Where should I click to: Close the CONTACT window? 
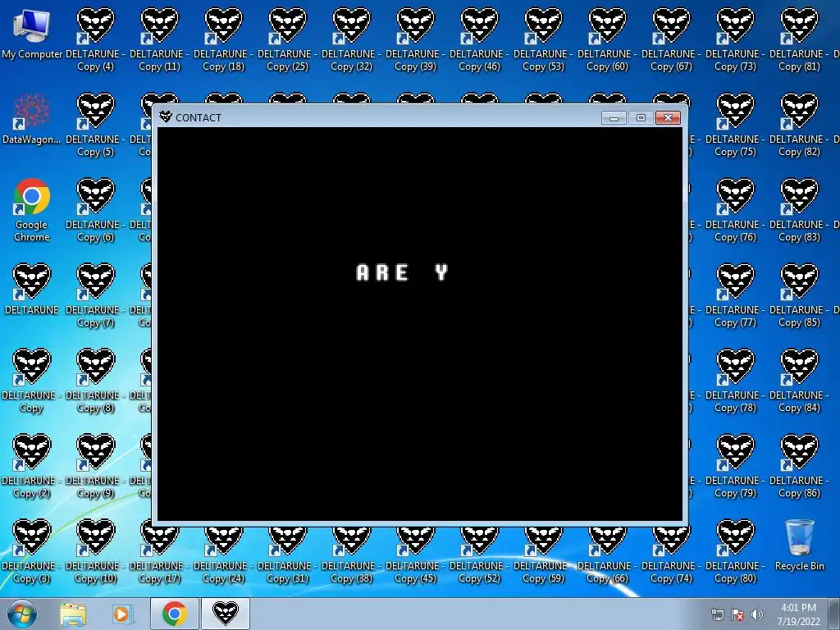pos(668,118)
